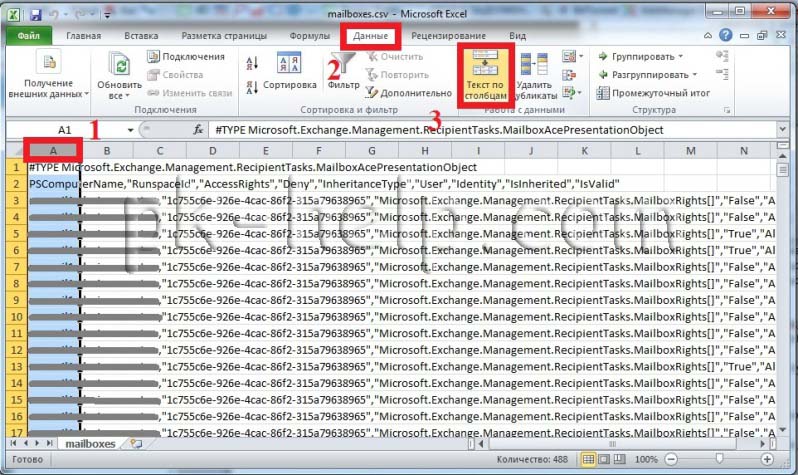Click the Name Box showing A1
The image size is (798, 475).
(65, 130)
